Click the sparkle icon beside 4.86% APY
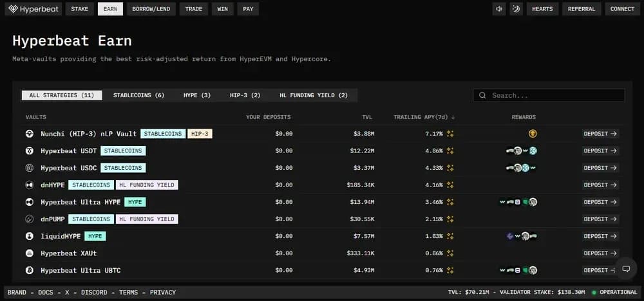The height and width of the screenshot is (301, 644). coord(450,151)
